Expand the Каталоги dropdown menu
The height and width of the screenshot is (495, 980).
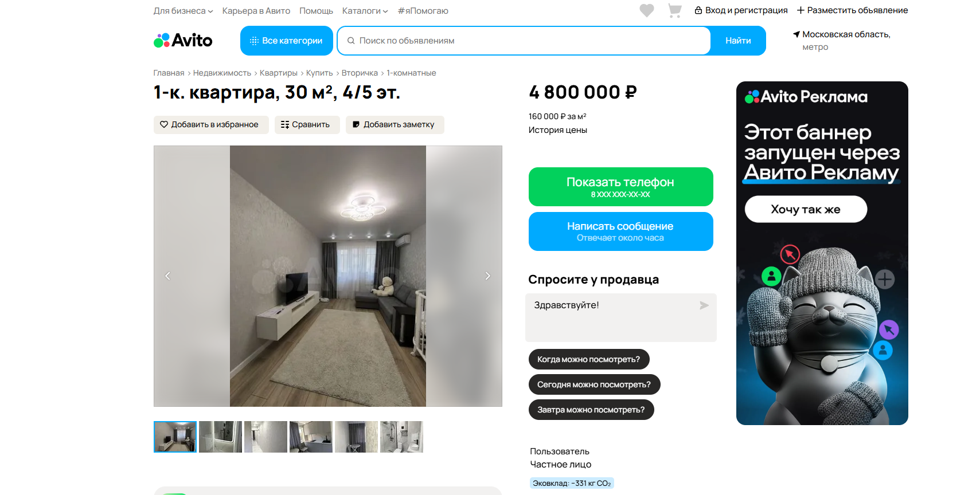[365, 11]
